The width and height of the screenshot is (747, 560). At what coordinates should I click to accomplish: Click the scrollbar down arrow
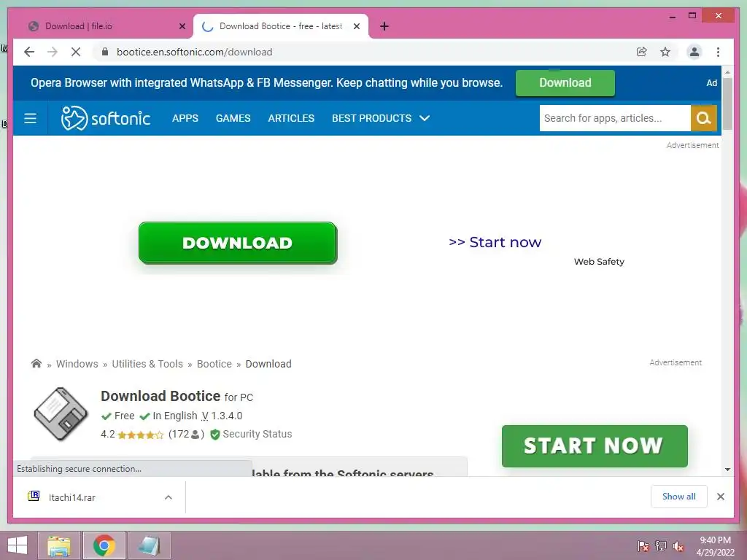[727, 470]
